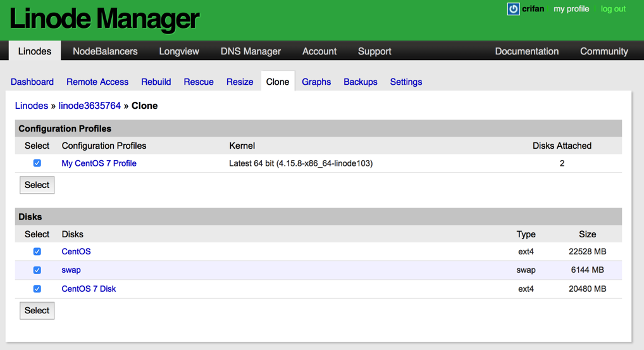The width and height of the screenshot is (644, 350).
Task: Go to DNS Manager
Action: point(251,51)
